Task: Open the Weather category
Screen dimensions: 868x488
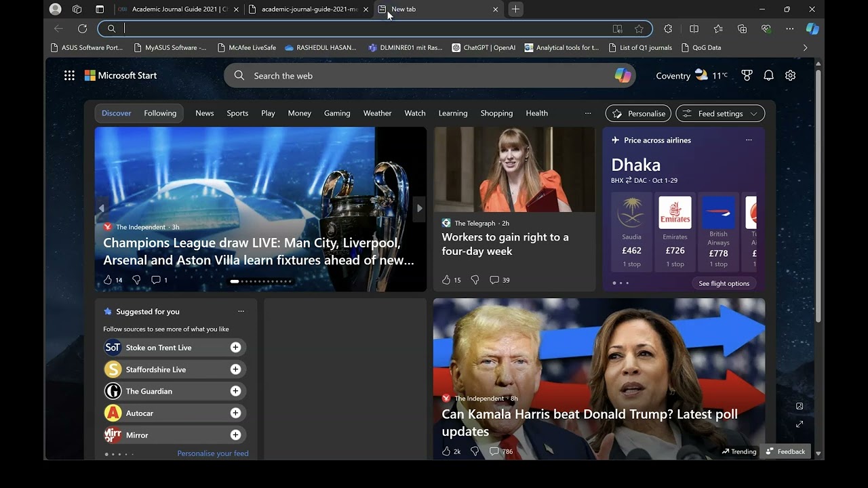Action: 377,113
